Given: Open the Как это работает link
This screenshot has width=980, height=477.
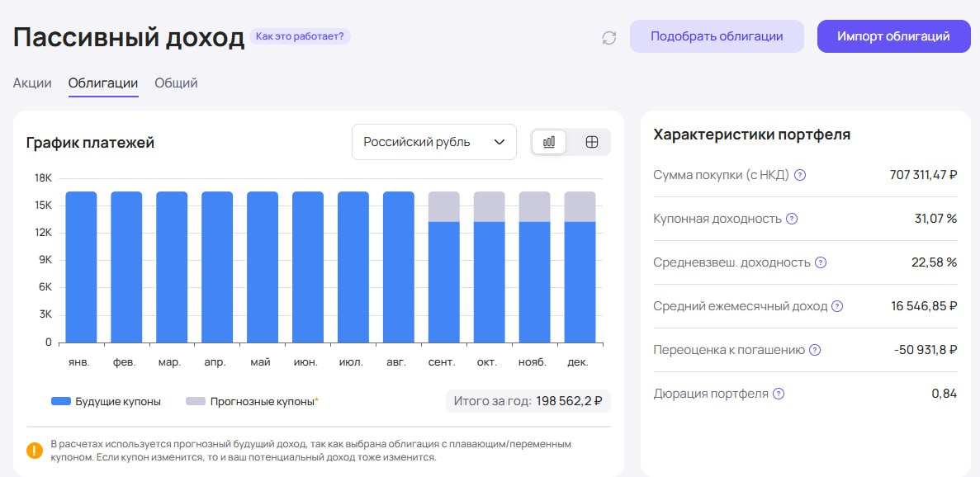Looking at the screenshot, I should point(300,36).
